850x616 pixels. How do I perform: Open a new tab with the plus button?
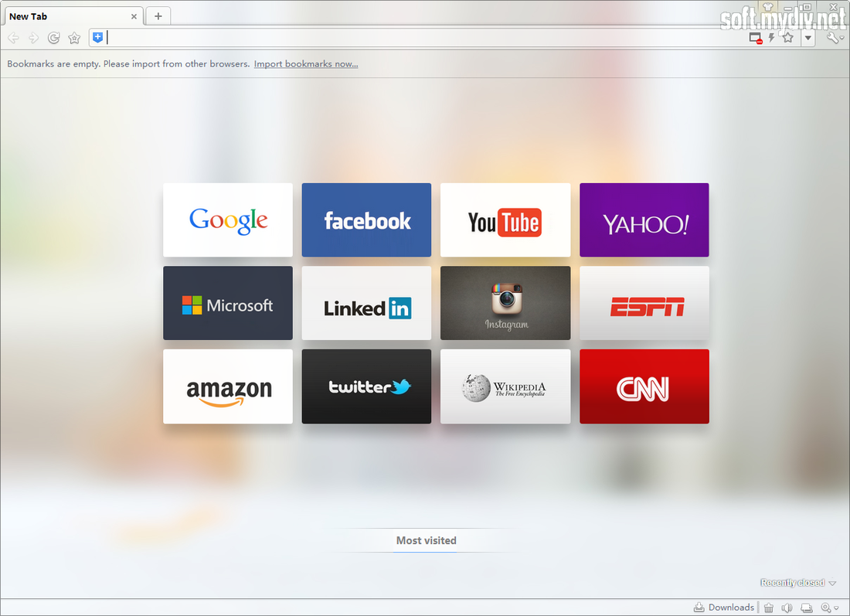click(158, 16)
